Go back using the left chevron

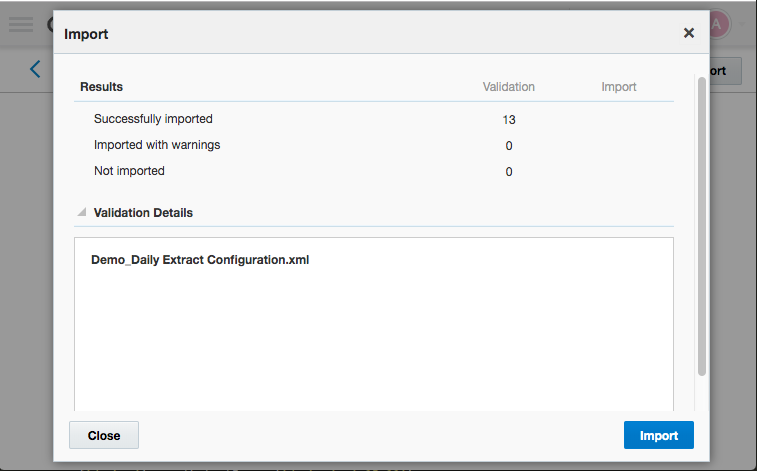click(35, 69)
